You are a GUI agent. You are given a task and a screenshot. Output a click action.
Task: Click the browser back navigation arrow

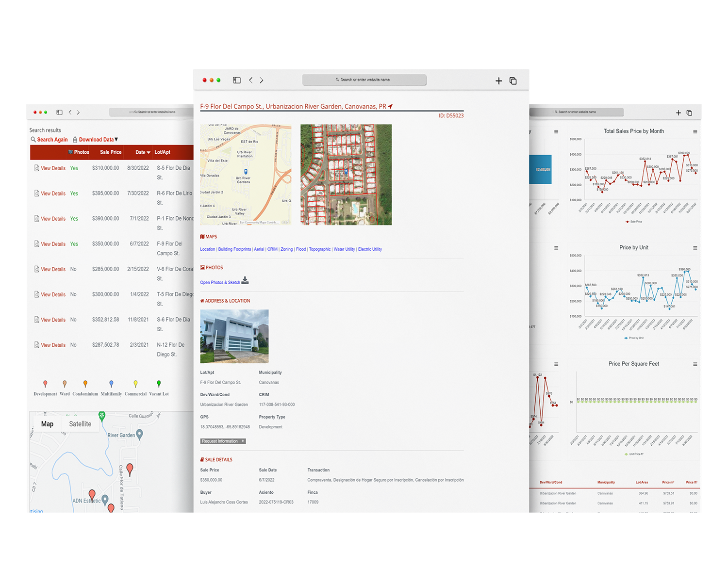pos(250,80)
